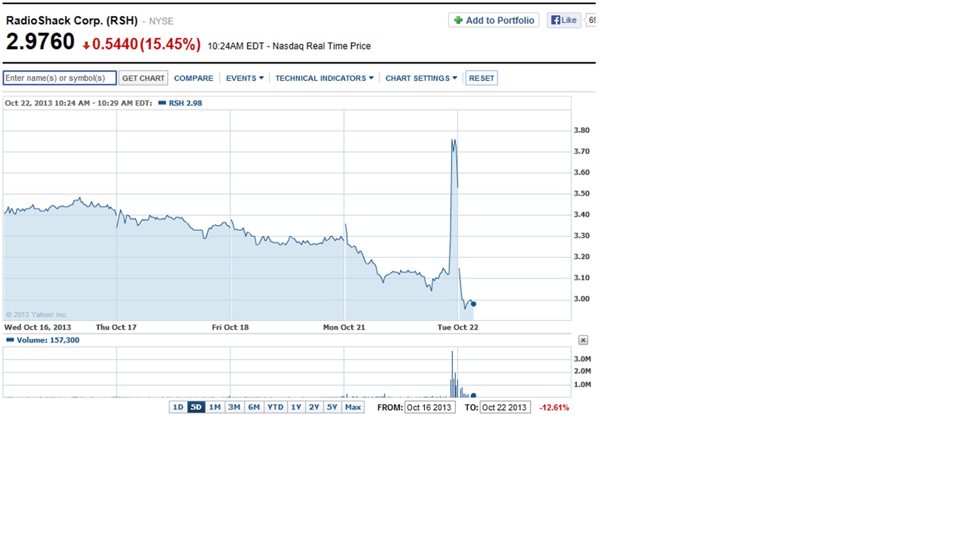
Task: Reset the chart with the Reset button
Action: 482,78
